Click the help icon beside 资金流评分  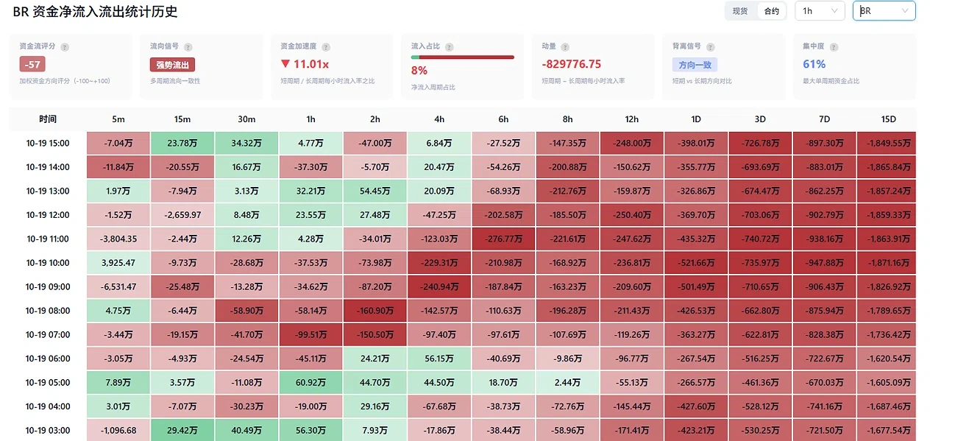point(65,46)
